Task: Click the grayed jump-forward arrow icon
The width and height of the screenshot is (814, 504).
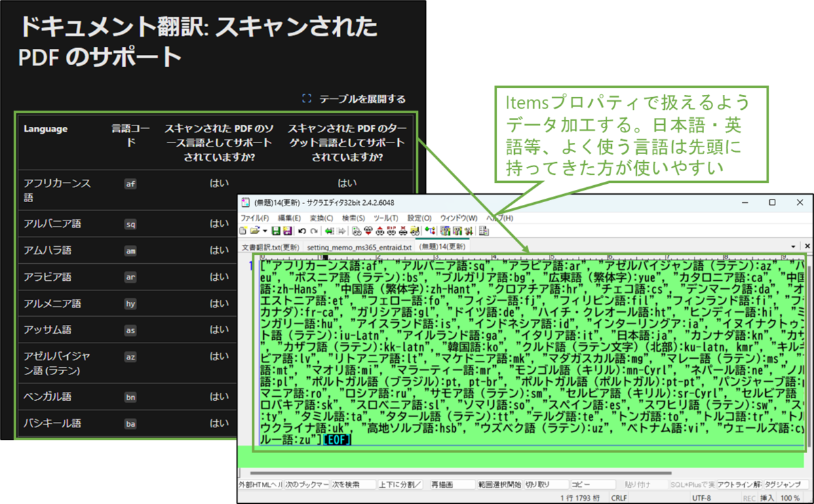Action: [341, 231]
